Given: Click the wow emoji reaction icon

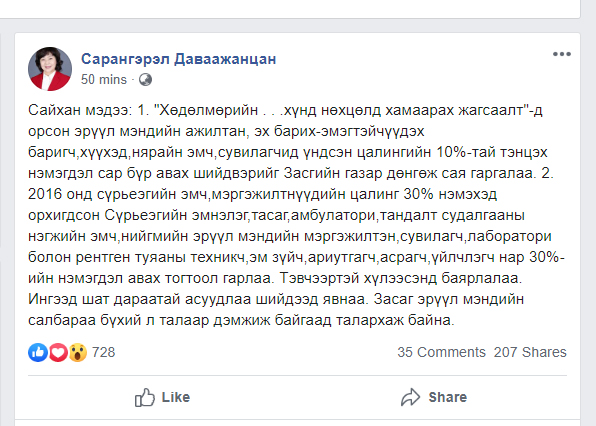Looking at the screenshot, I should (78, 352).
